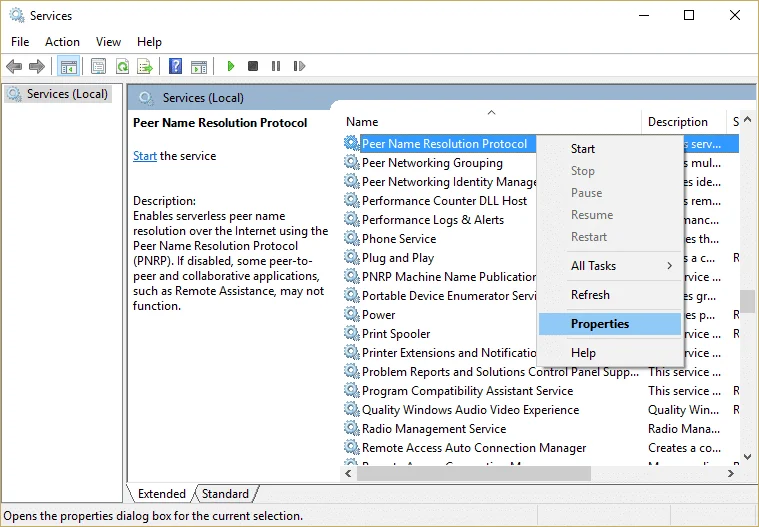The width and height of the screenshot is (759, 527).
Task: Click the Refresh toolbar icon
Action: (x=122, y=66)
